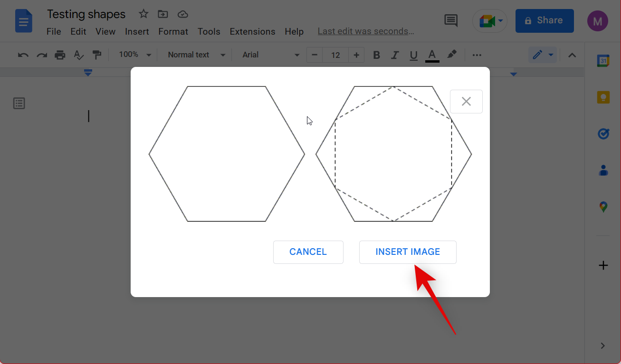621x364 pixels.
Task: Open the Help menu
Action: point(294,32)
